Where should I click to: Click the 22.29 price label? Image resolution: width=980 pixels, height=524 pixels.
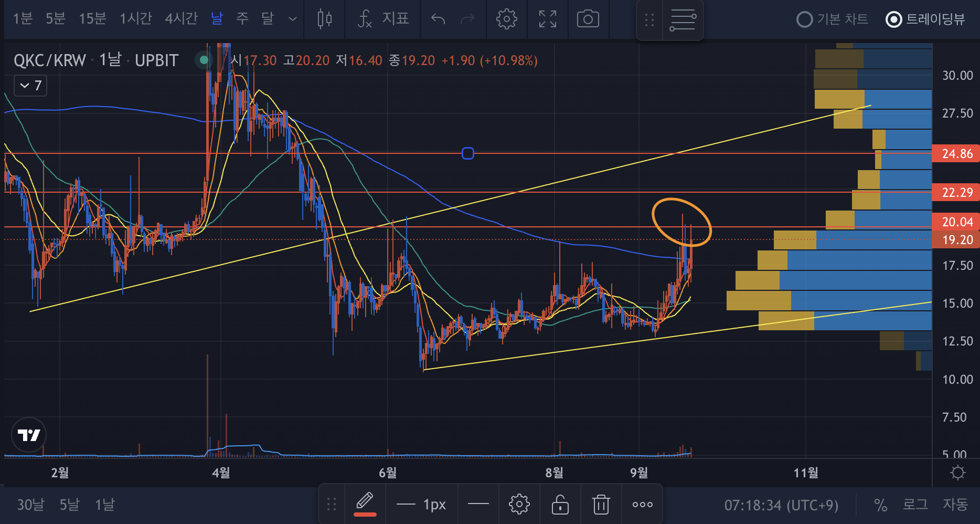957,193
